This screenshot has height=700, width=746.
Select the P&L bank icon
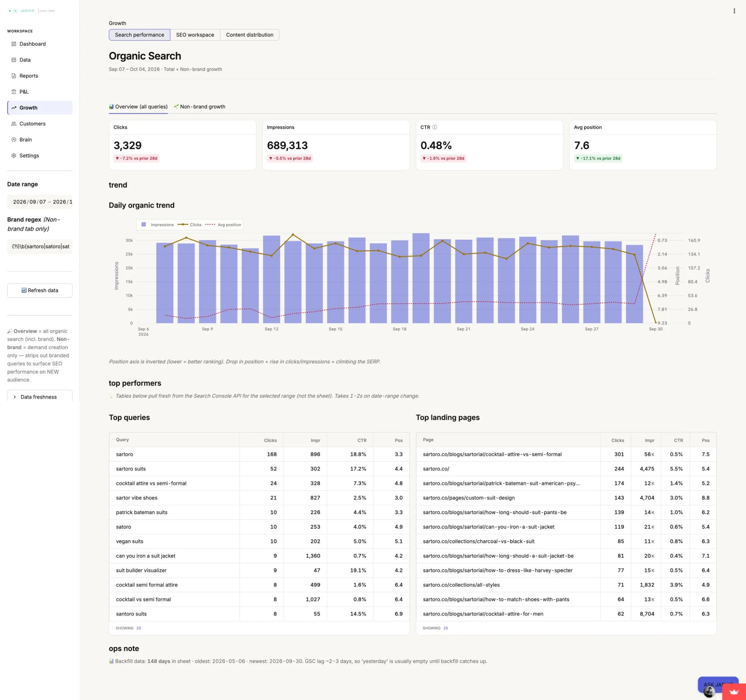(14, 91)
